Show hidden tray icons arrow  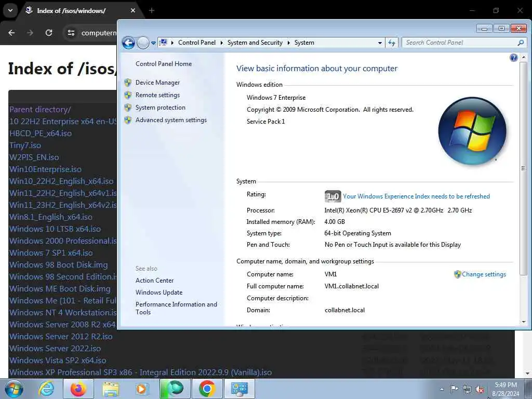click(x=442, y=389)
